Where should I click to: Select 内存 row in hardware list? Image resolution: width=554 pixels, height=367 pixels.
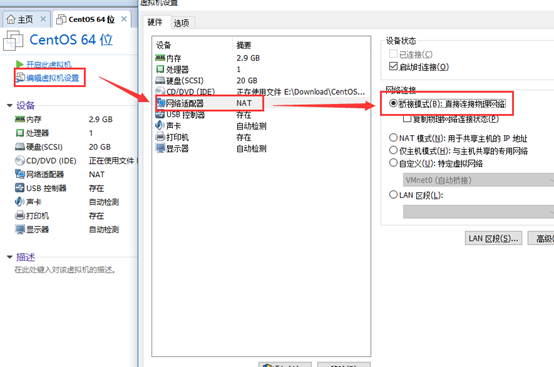(261, 58)
